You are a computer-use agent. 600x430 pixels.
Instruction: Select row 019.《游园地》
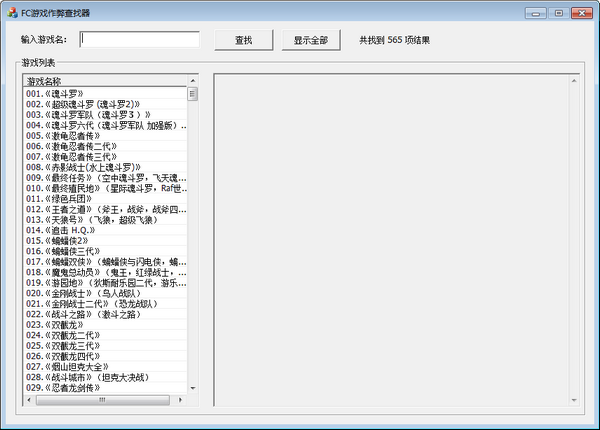click(105, 283)
